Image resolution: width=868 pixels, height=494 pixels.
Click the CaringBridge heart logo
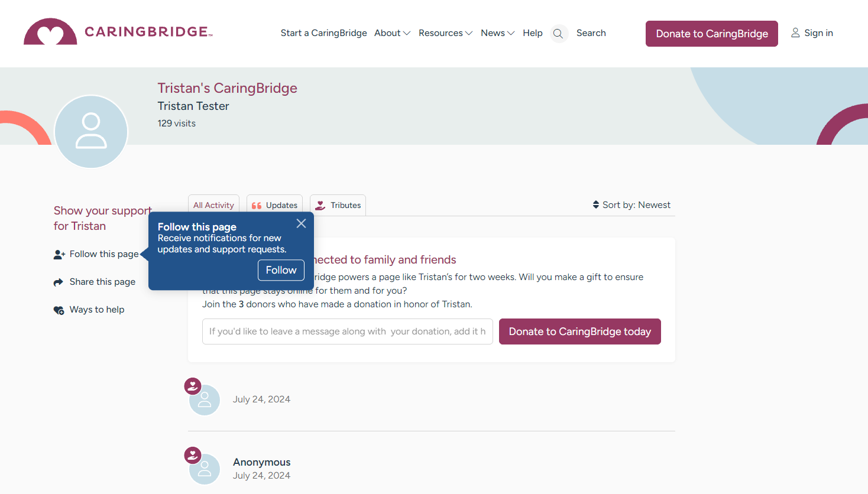(x=50, y=32)
